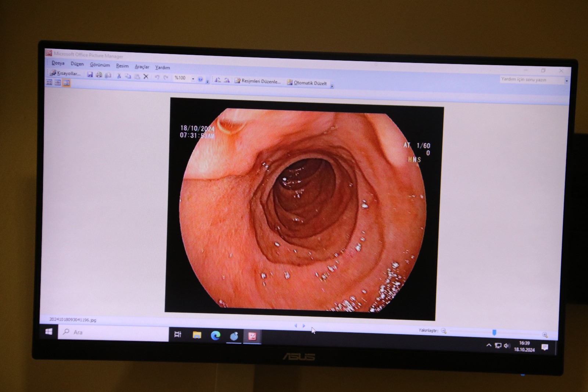The width and height of the screenshot is (588, 392).
Task: Open the notification center icon
Action: pos(545,347)
